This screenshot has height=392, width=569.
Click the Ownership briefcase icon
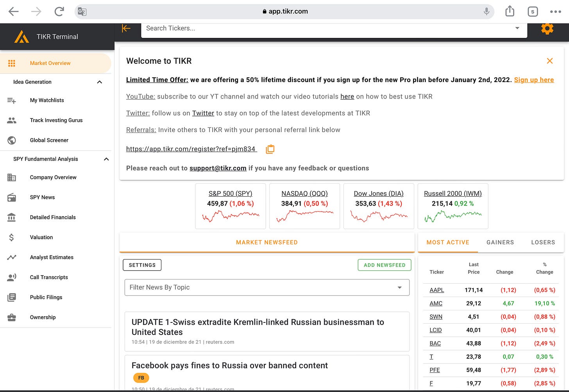tap(12, 317)
